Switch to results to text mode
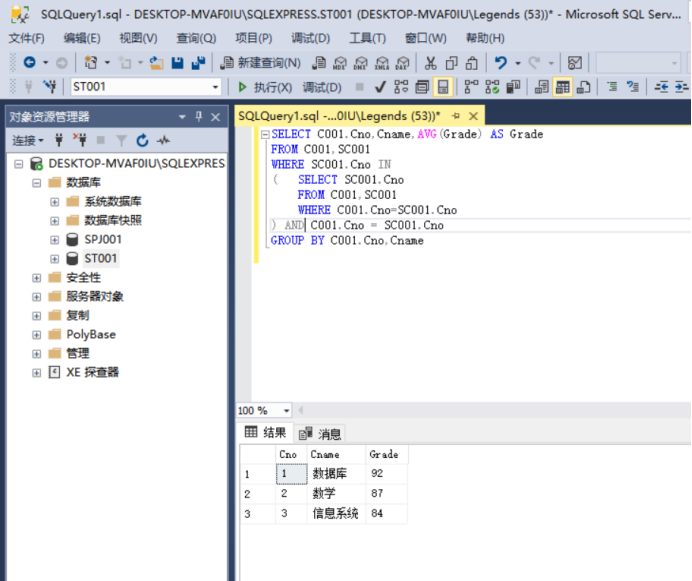692x581 pixels. pyautogui.click(x=542, y=87)
